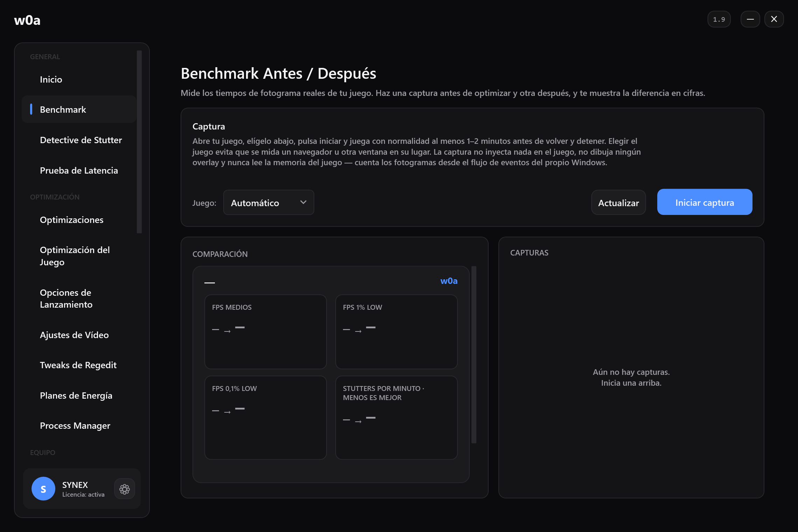Open Optimización del Juego page
798x532 pixels.
(x=79, y=256)
